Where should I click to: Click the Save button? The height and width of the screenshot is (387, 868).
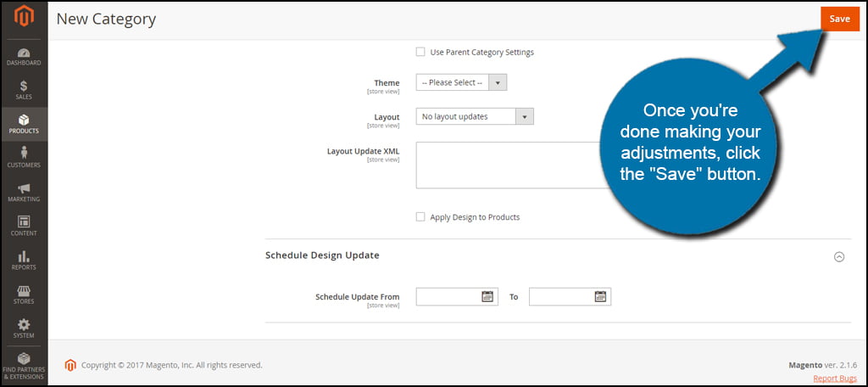(839, 19)
